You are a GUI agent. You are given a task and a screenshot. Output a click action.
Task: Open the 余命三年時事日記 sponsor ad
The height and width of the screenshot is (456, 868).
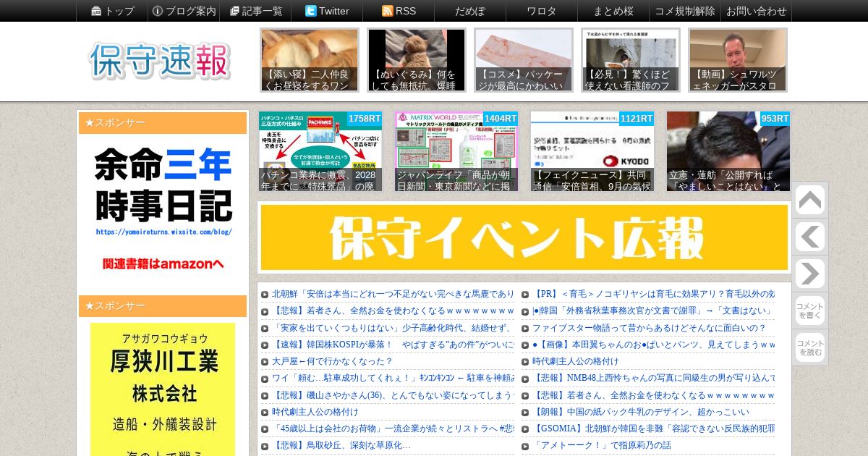tap(163, 211)
